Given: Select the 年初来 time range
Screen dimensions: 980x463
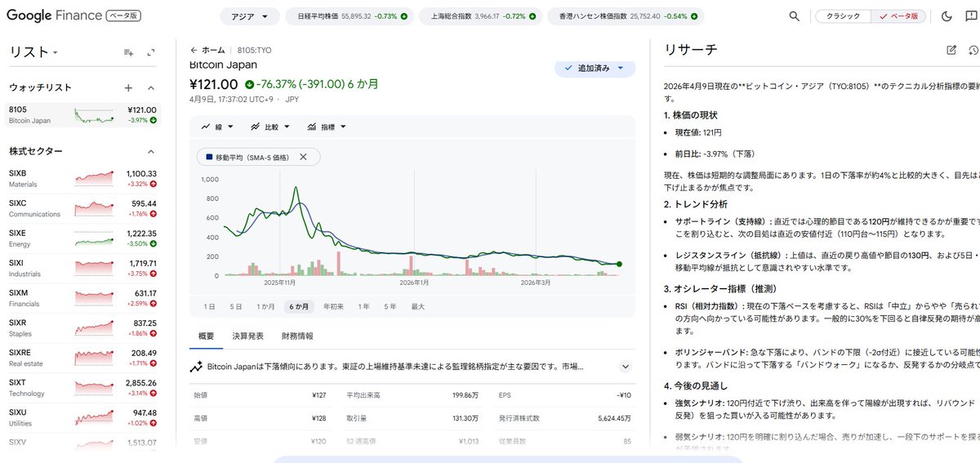Looking at the screenshot, I should (333, 306).
